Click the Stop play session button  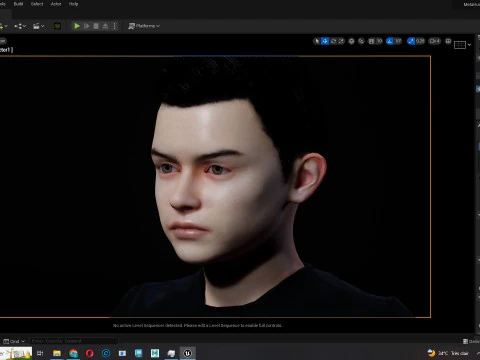96,26
